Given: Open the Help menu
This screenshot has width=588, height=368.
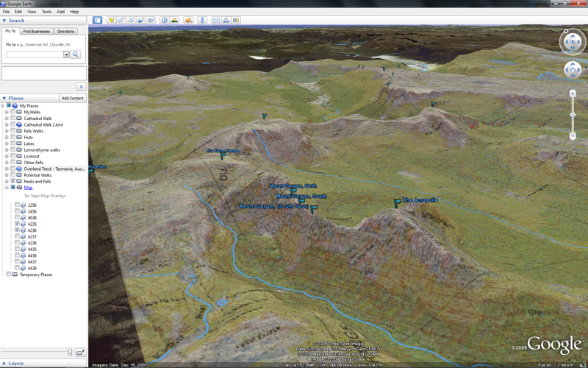Looking at the screenshot, I should click(x=74, y=12).
